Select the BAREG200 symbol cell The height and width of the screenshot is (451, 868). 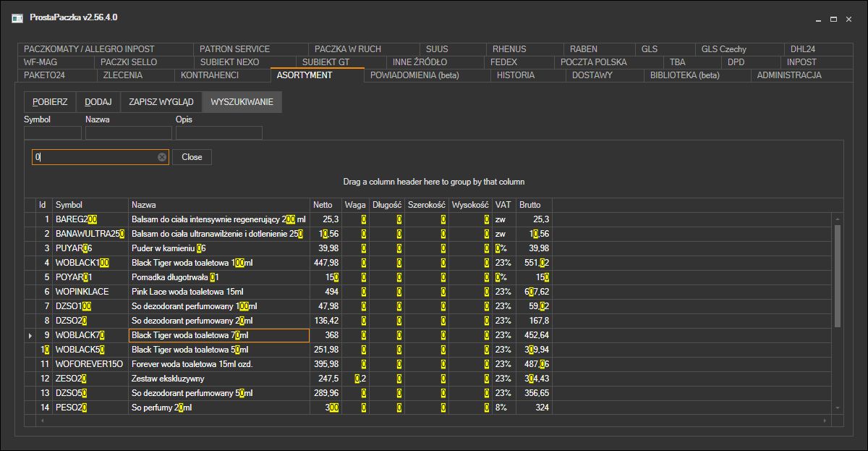click(90, 219)
